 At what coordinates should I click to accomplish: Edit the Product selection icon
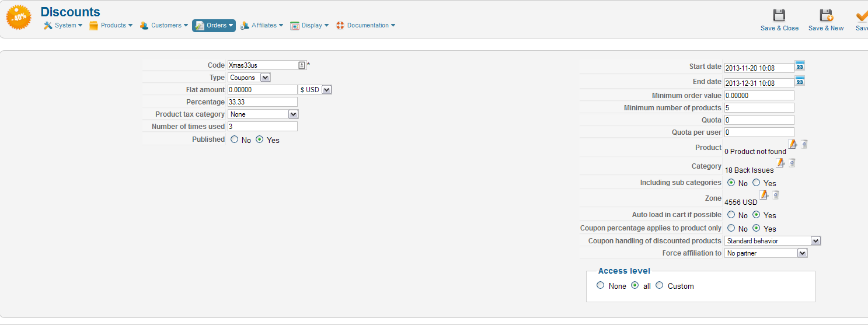(x=792, y=144)
